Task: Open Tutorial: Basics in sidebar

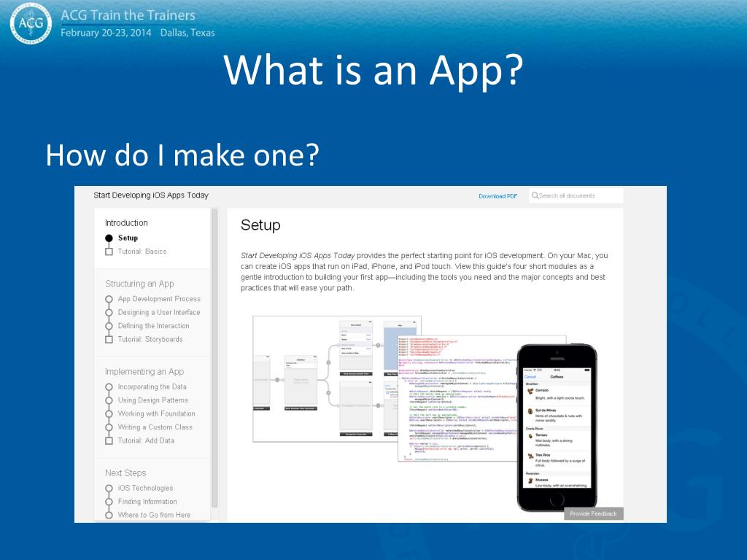Action: pos(142,252)
